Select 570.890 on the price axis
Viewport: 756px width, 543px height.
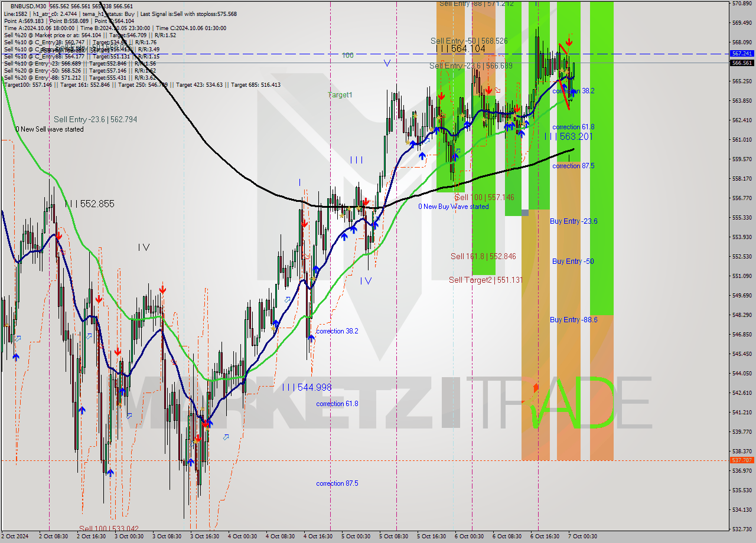click(742, 4)
